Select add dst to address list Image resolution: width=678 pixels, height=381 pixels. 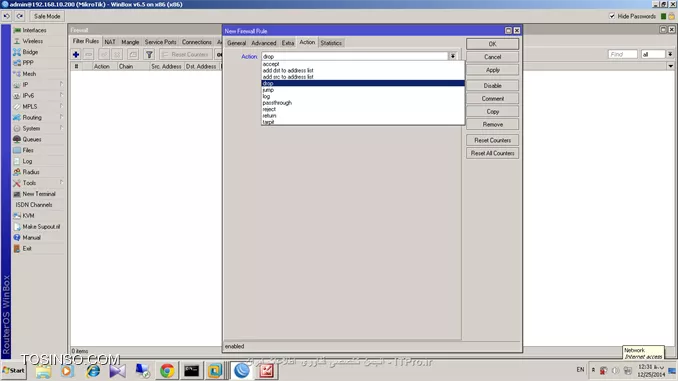tap(363, 70)
